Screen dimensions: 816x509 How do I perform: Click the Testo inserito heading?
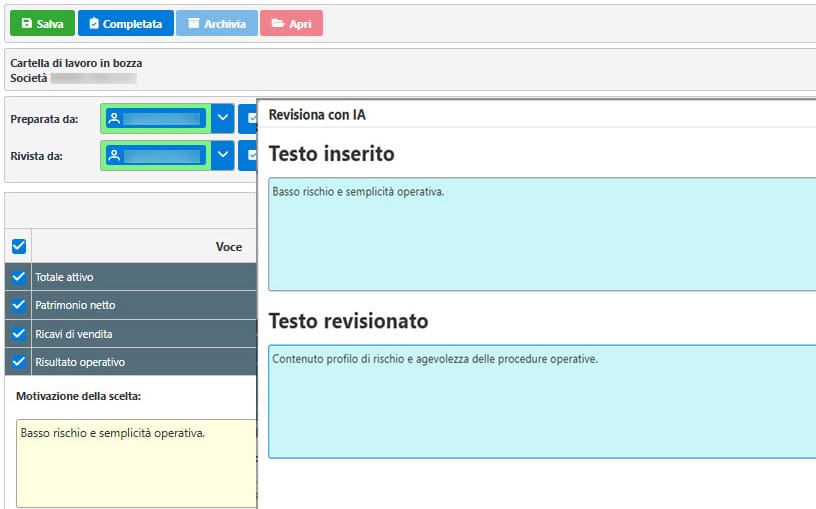coord(332,154)
